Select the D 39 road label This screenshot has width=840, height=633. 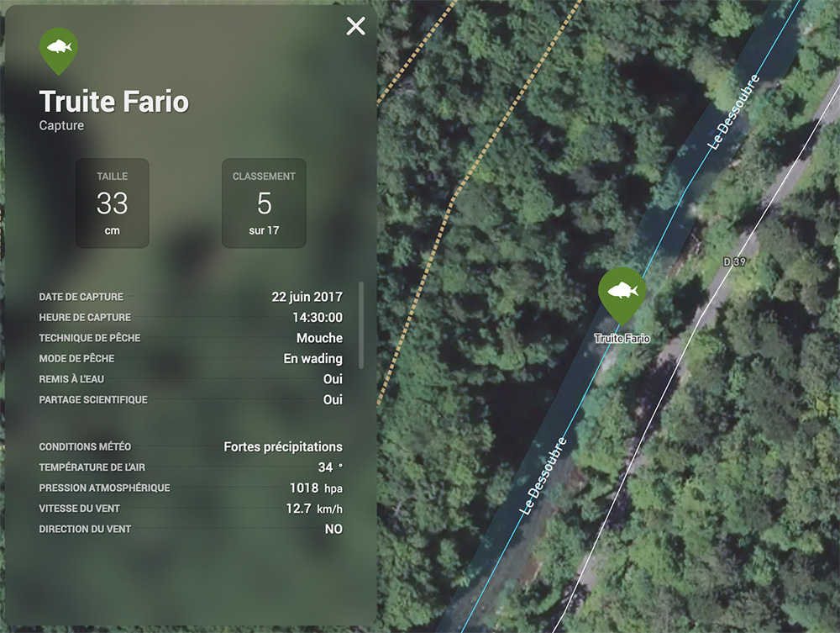(734, 261)
